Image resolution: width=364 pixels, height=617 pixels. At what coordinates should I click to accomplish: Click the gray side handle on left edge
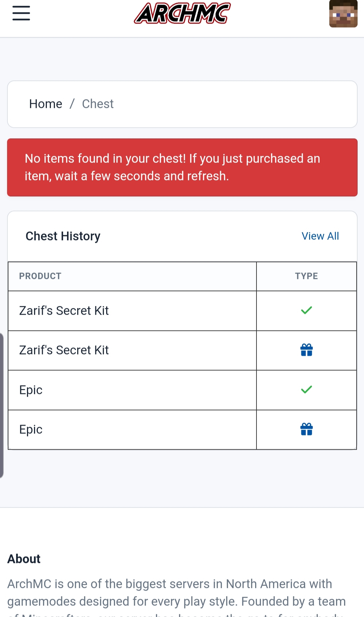[1, 405]
